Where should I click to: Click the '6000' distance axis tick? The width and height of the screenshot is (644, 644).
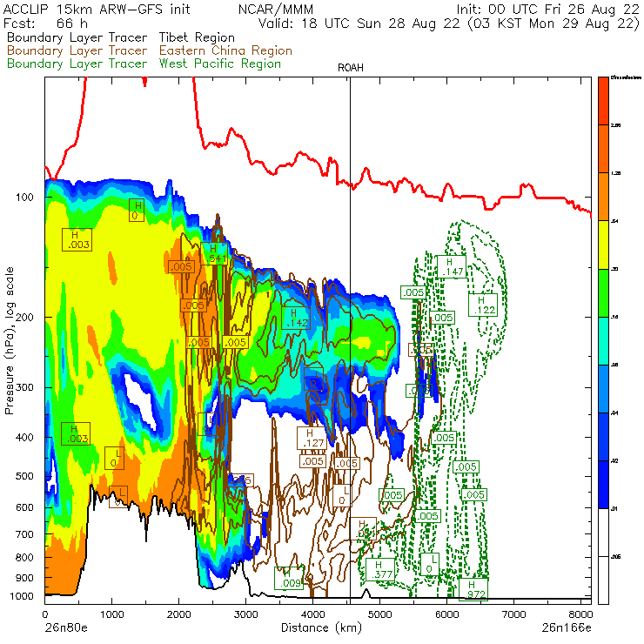click(x=446, y=614)
